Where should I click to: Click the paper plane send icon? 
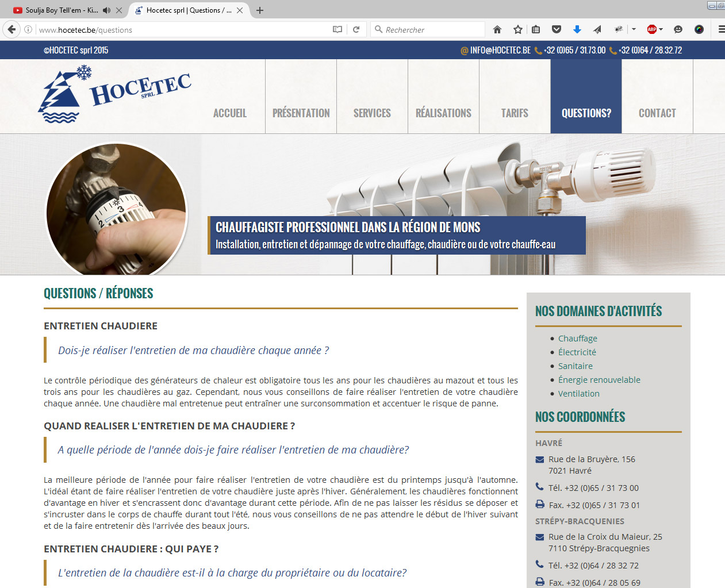[597, 29]
